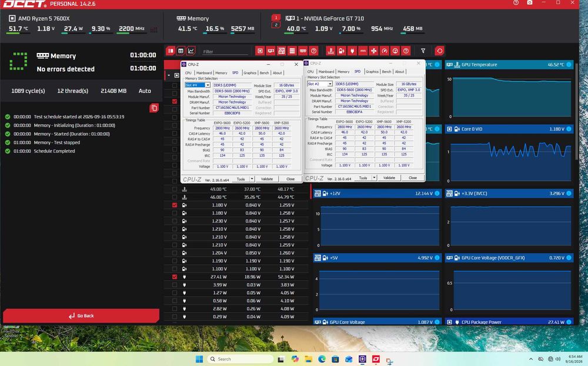Check the 1.204 V row checkbox

[175, 253]
